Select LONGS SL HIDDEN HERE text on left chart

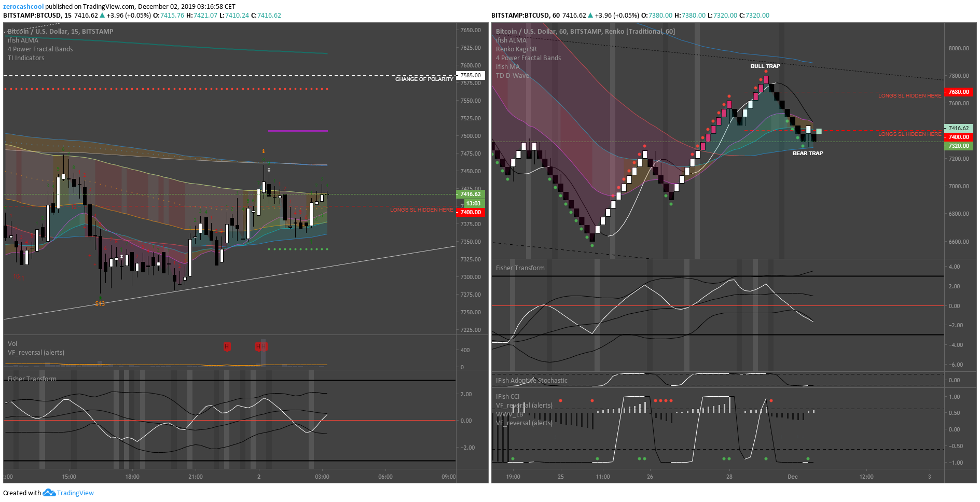(422, 210)
